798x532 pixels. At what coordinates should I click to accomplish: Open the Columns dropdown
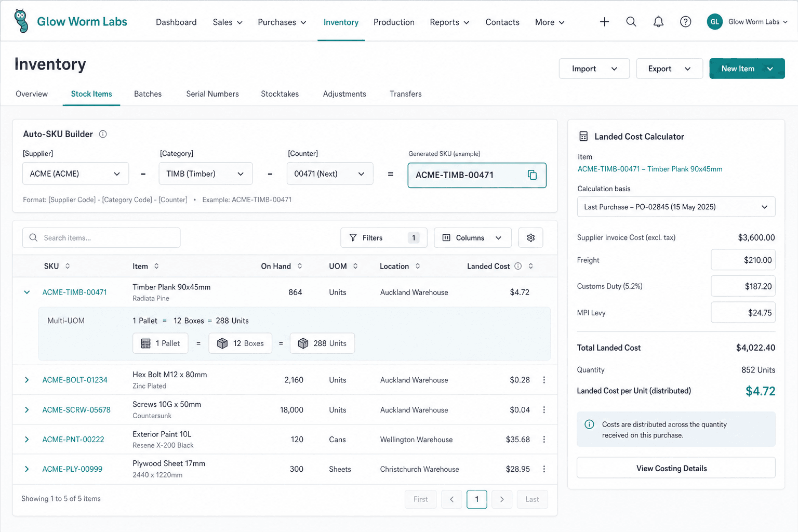(472, 237)
